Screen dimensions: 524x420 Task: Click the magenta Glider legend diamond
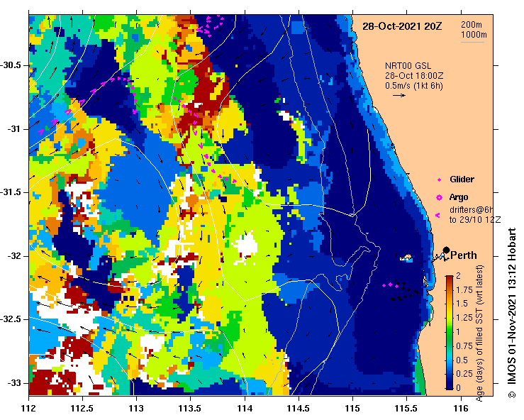click(x=439, y=180)
